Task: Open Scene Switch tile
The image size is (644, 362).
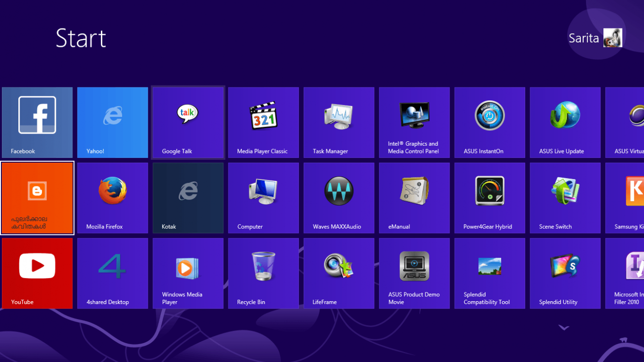Action: (x=565, y=198)
